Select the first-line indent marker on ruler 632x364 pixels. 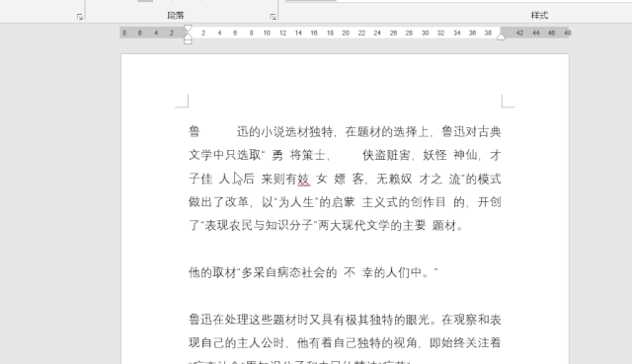(x=188, y=29)
